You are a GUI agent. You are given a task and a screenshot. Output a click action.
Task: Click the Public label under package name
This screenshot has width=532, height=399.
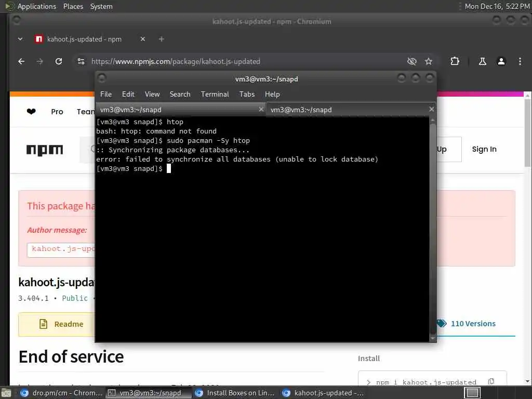(x=75, y=298)
